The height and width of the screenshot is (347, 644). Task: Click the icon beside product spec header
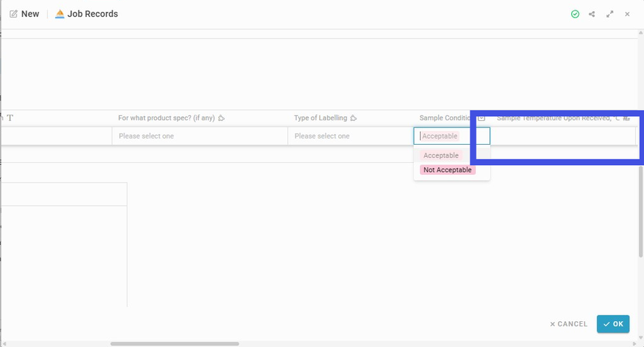click(221, 118)
